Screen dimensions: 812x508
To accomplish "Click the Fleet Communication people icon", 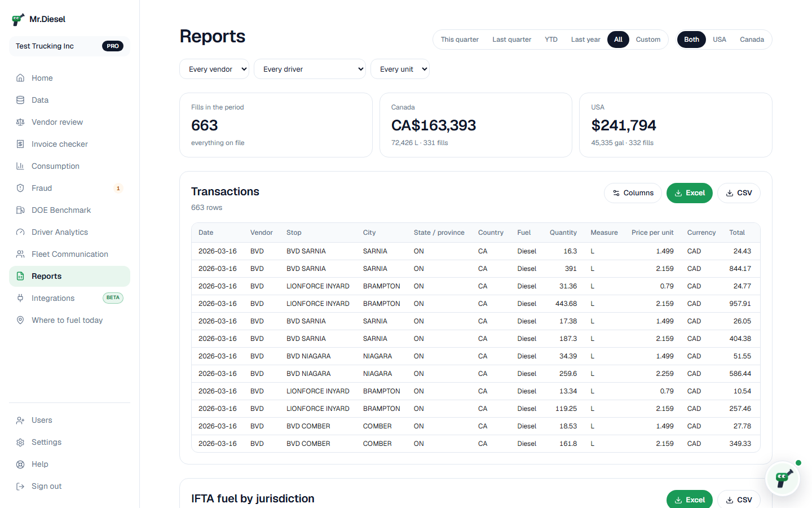I will click(20, 254).
